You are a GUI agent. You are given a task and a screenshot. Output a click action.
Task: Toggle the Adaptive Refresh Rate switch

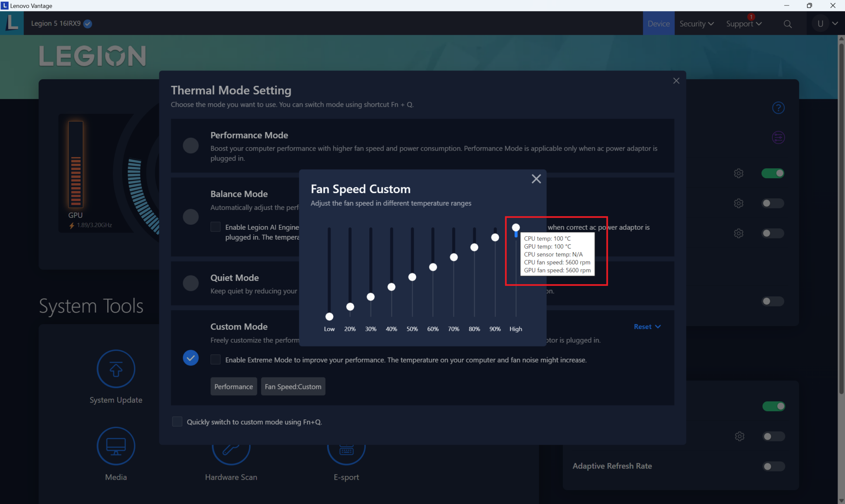pos(773,466)
